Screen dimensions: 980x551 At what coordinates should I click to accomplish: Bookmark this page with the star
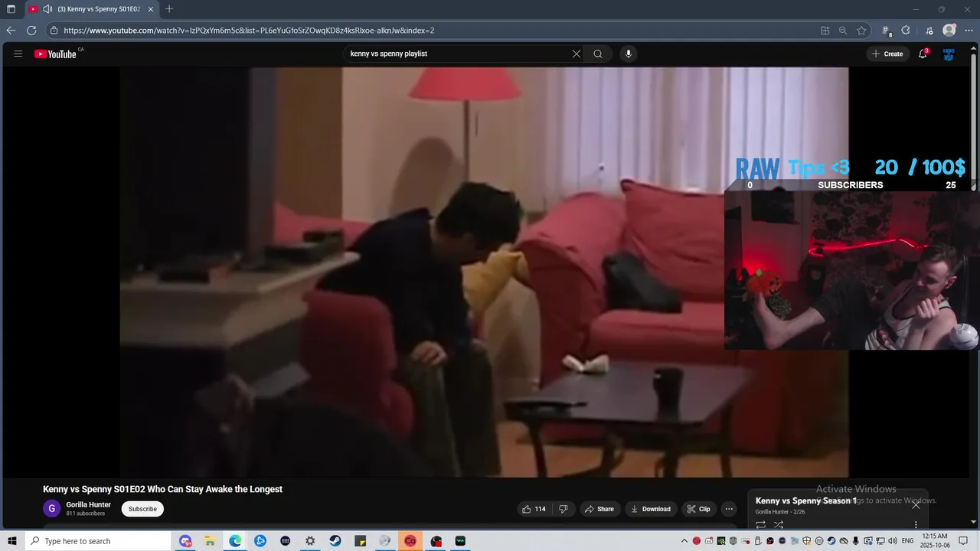click(861, 31)
